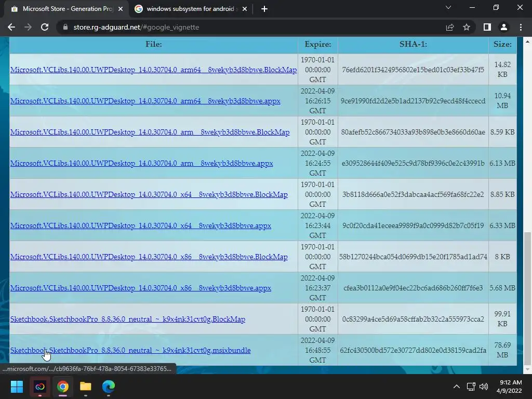Screen dimensions: 532x399
Task: Open network status in system tray
Action: coord(471,387)
